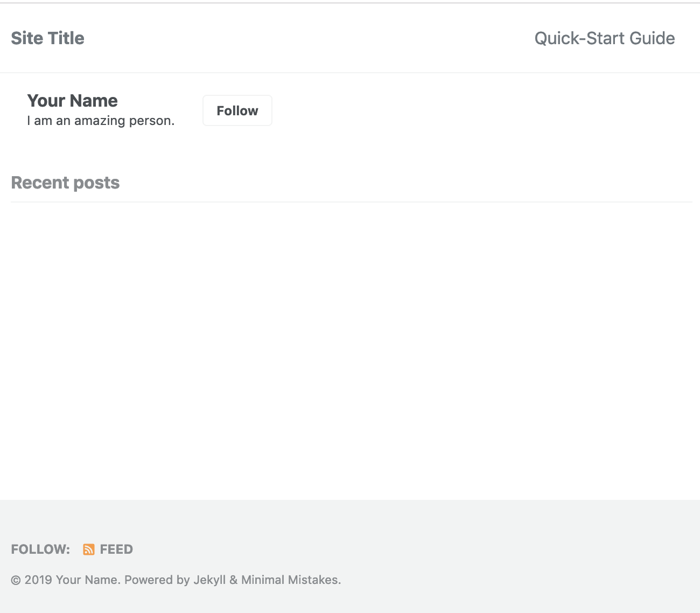This screenshot has width=700, height=613.
Task: Click the copyright © symbol in the footer
Action: [x=16, y=580]
